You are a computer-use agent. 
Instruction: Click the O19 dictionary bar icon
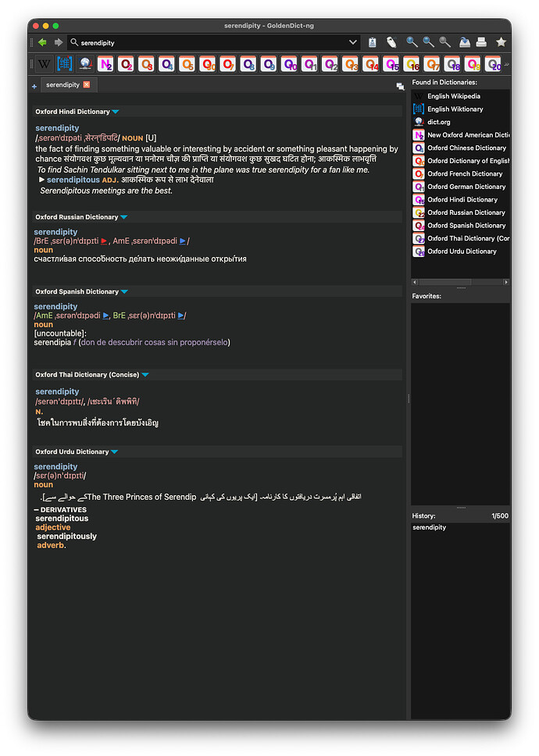473,63
